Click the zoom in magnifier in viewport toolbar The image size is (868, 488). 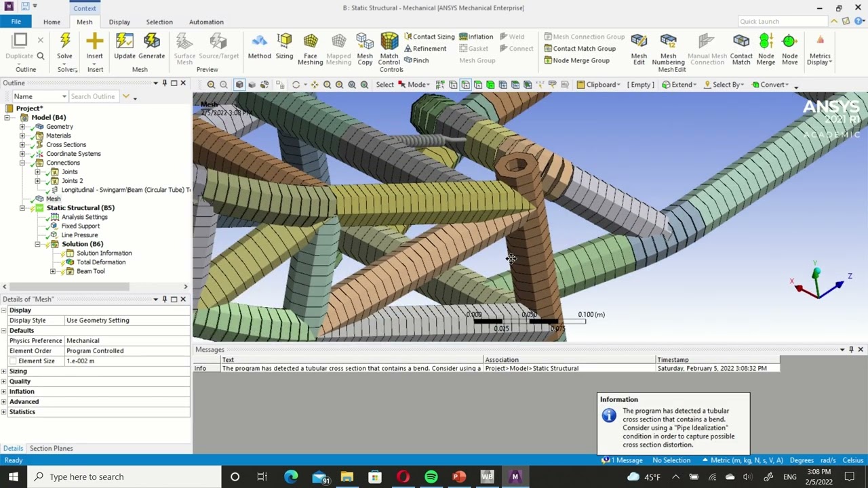pos(339,85)
